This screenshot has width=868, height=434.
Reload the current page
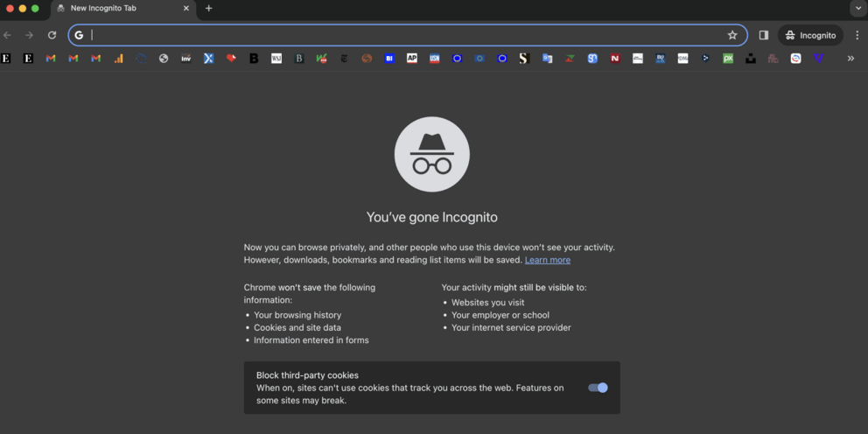coord(52,35)
